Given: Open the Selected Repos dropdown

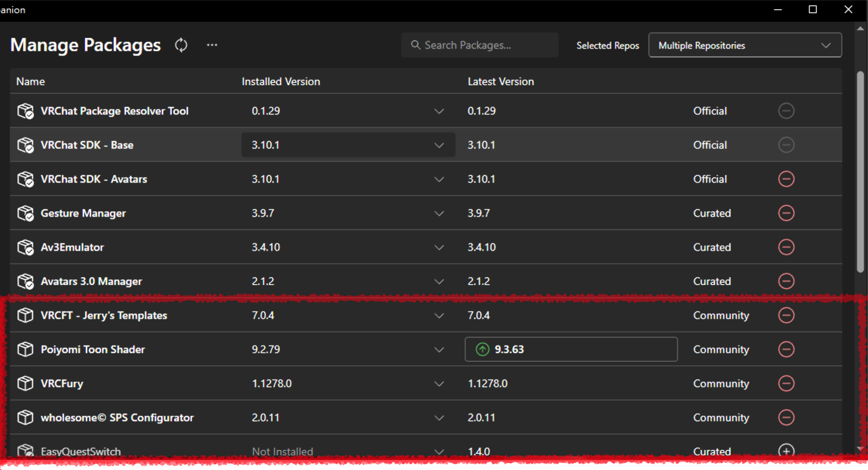Looking at the screenshot, I should point(744,45).
